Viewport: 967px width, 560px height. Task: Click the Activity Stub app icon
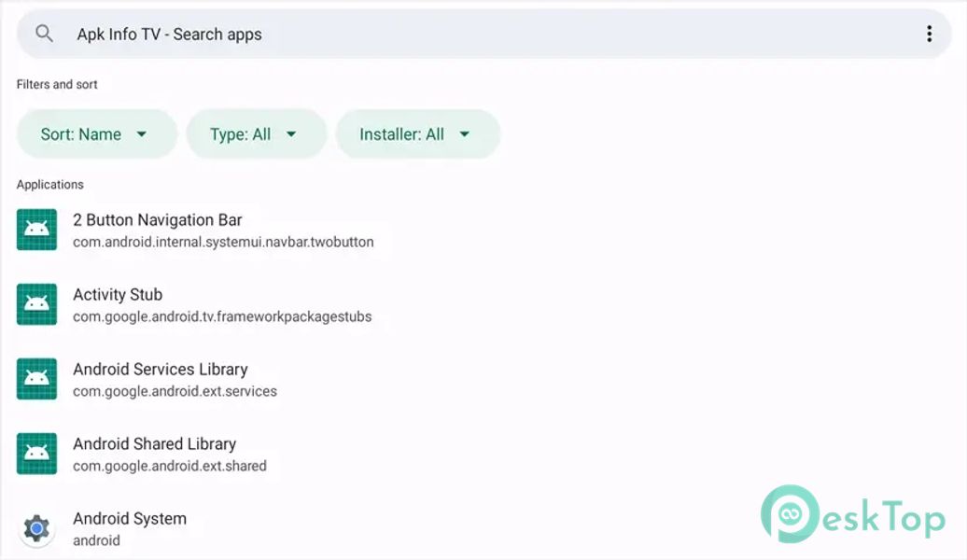(x=36, y=304)
